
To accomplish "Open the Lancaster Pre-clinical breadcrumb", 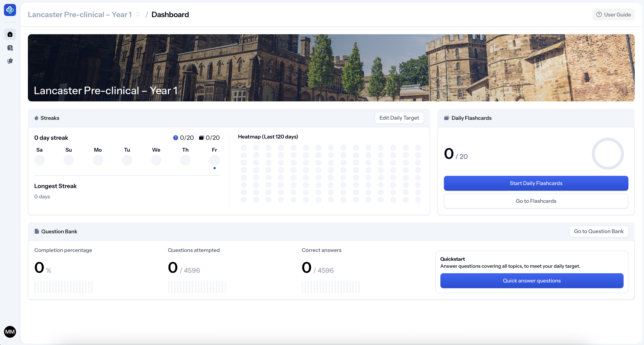I will click(x=80, y=14).
